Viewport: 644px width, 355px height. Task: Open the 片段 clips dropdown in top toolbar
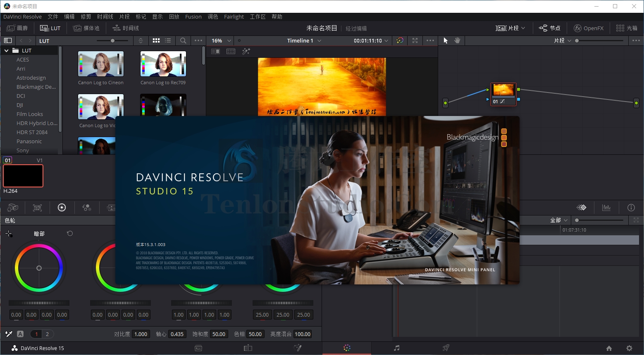pos(510,28)
